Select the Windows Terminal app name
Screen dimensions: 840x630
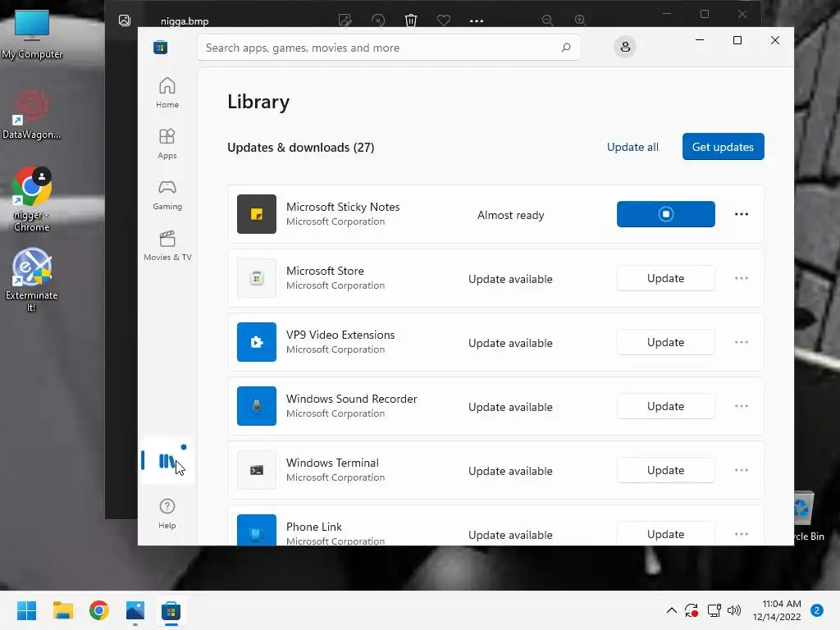(332, 463)
